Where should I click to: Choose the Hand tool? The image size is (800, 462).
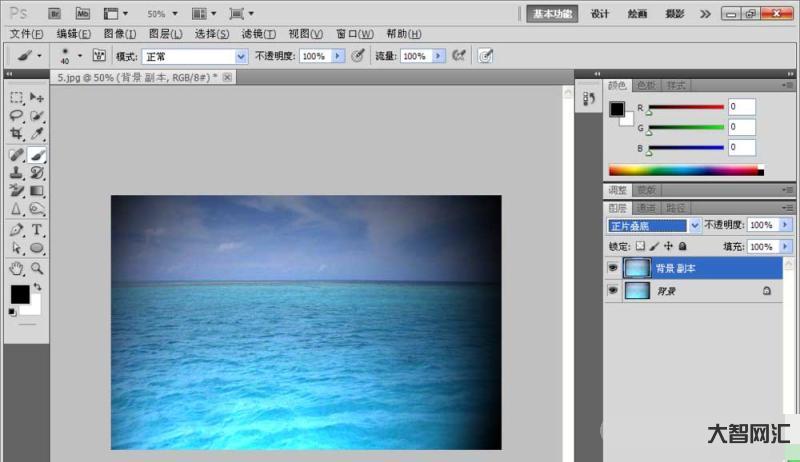tap(16, 268)
